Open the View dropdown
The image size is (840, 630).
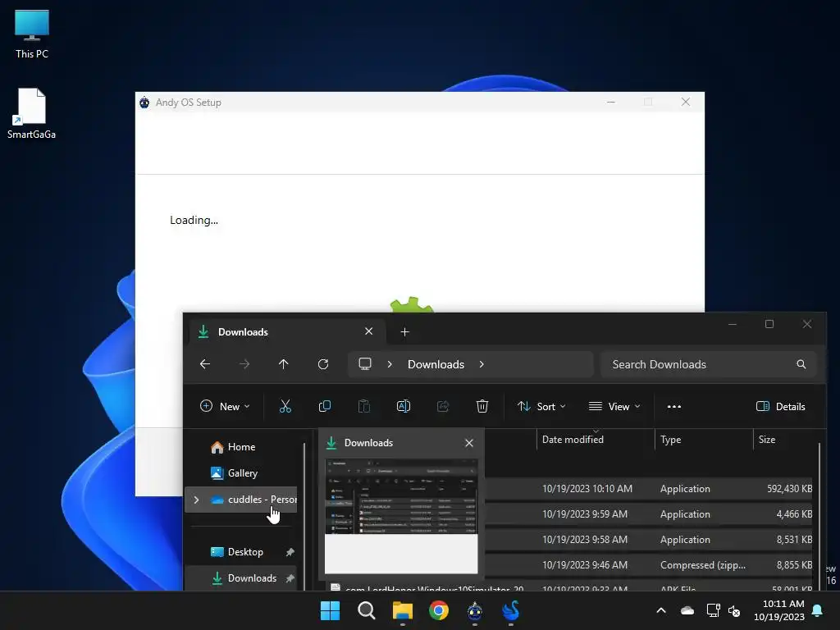[x=614, y=407]
